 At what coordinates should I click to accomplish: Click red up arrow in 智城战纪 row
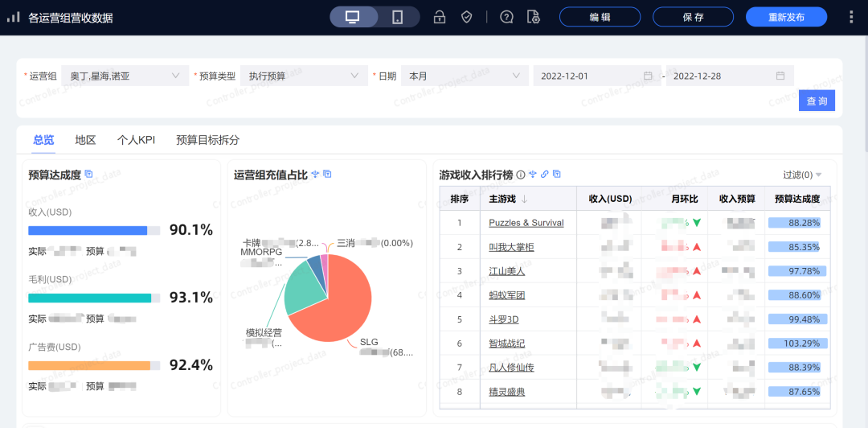[x=697, y=344]
